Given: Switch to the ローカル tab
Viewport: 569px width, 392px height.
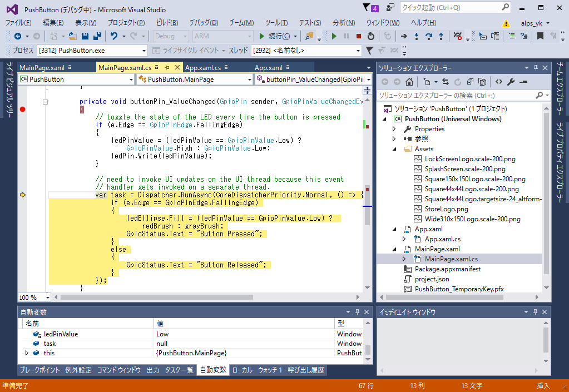Looking at the screenshot, I should coord(242,370).
